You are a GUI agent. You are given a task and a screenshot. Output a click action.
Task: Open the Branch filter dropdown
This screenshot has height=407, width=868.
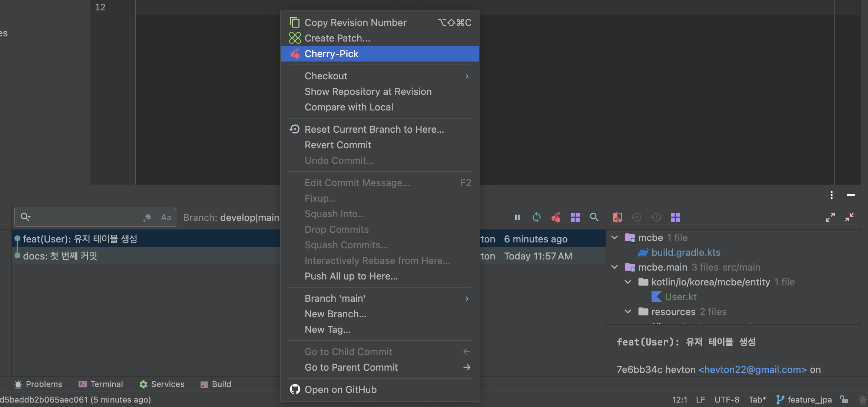click(x=231, y=217)
